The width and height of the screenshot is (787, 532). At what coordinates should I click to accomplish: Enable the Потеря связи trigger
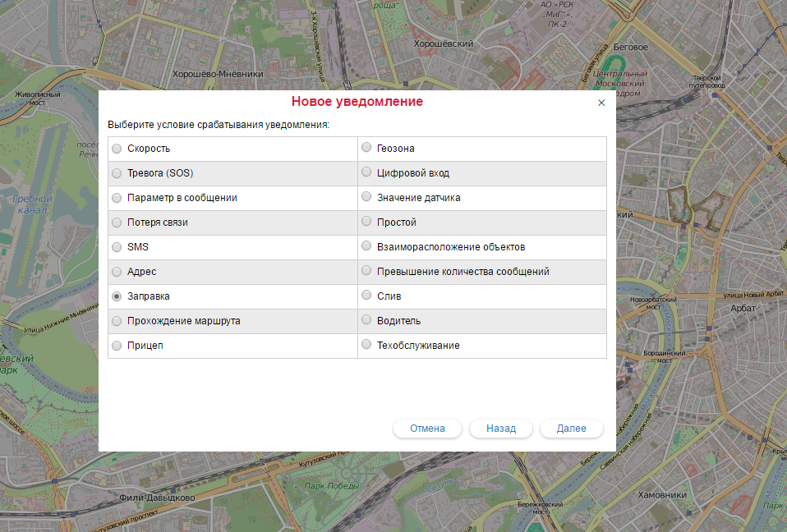(116, 222)
